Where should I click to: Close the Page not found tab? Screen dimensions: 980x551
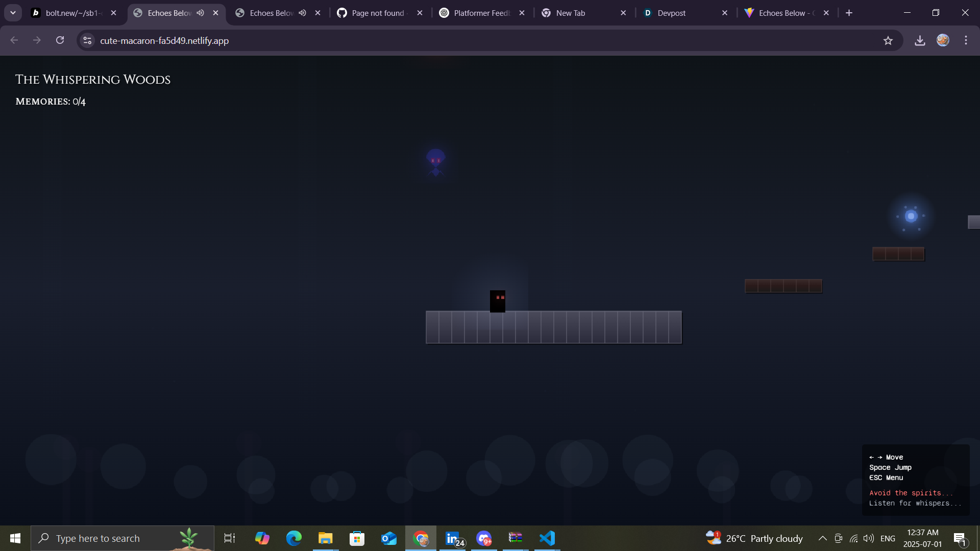(x=420, y=13)
